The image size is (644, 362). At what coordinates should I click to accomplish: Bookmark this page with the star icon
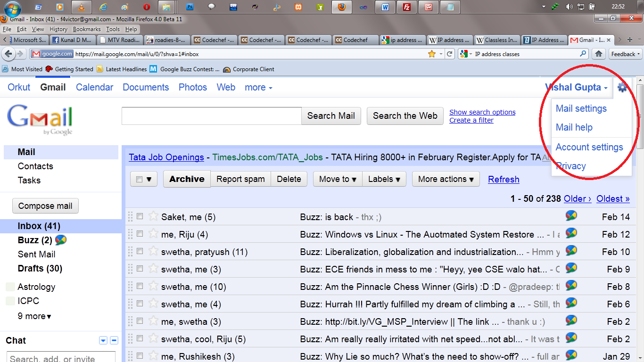pyautogui.click(x=431, y=54)
